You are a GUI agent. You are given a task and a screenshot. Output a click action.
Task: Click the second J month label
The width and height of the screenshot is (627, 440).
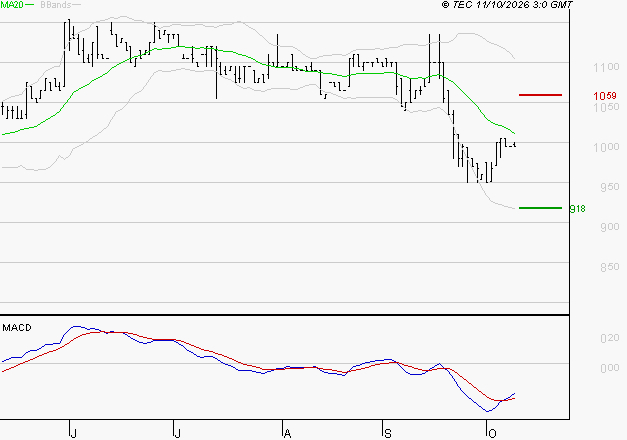178,433
